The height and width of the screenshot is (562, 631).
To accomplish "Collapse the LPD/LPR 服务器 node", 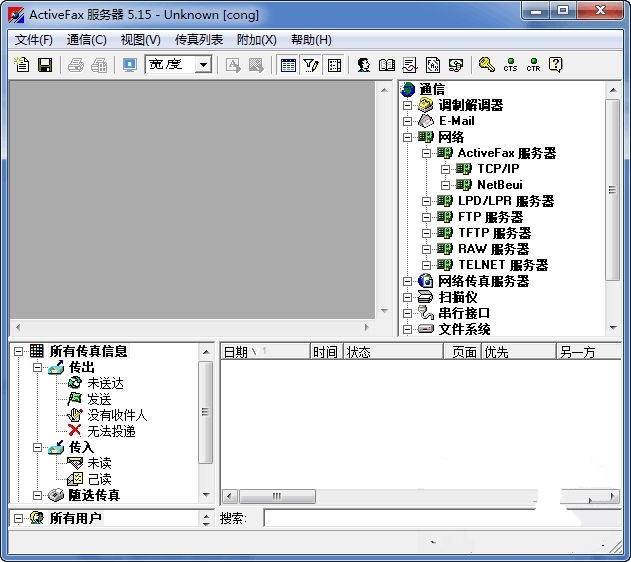I will [426, 201].
